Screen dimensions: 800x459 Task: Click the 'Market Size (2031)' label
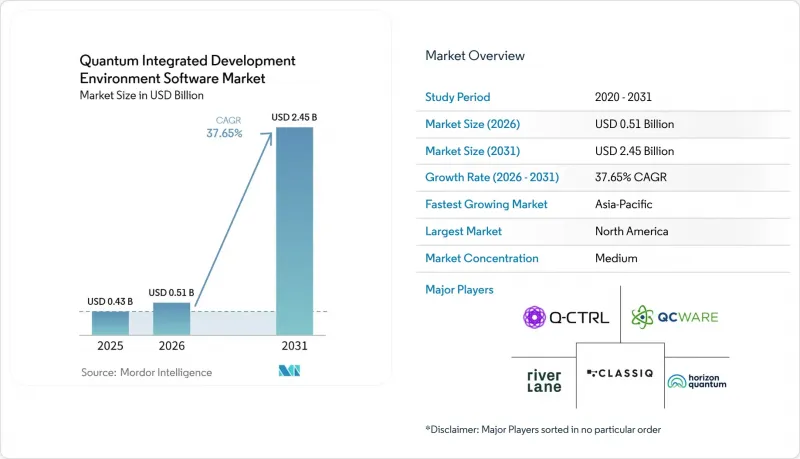pyautogui.click(x=472, y=151)
